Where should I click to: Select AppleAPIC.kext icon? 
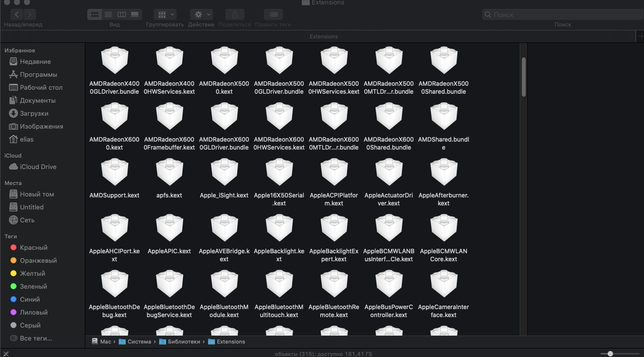pyautogui.click(x=169, y=228)
